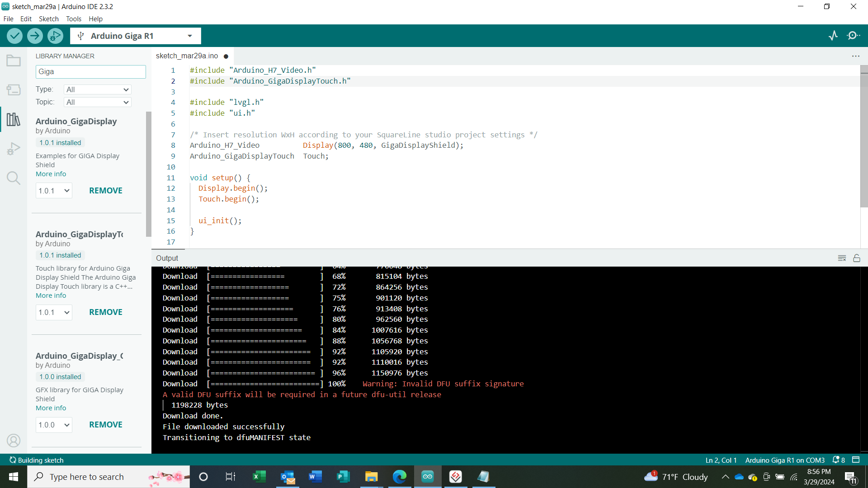Open the Serial Plotter
Screen dimensions: 868x488
pos(833,36)
